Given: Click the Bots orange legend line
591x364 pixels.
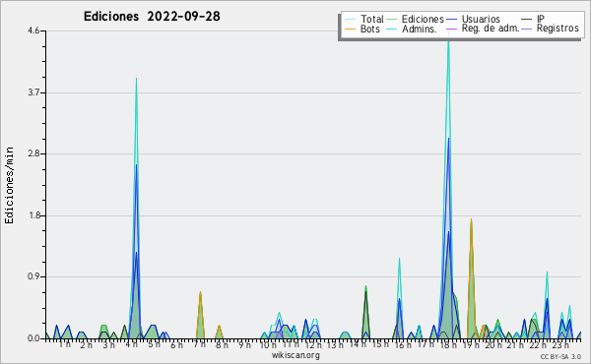Looking at the screenshot, I should (350, 29).
